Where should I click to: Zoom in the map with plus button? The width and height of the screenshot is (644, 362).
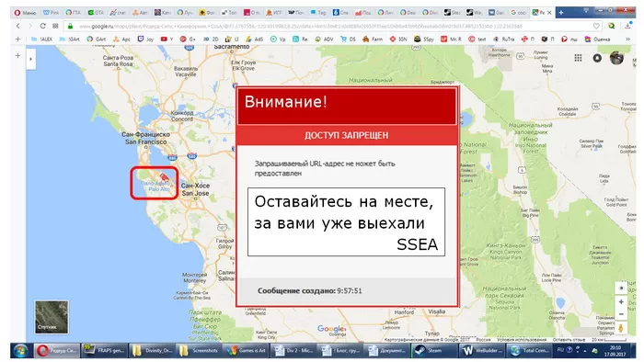pyautogui.click(x=621, y=301)
